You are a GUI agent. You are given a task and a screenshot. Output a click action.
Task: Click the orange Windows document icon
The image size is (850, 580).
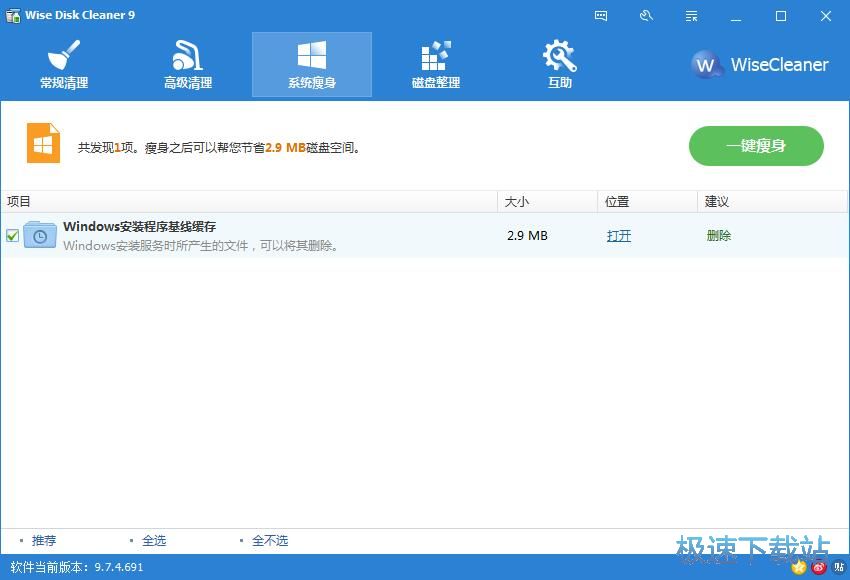pos(43,143)
